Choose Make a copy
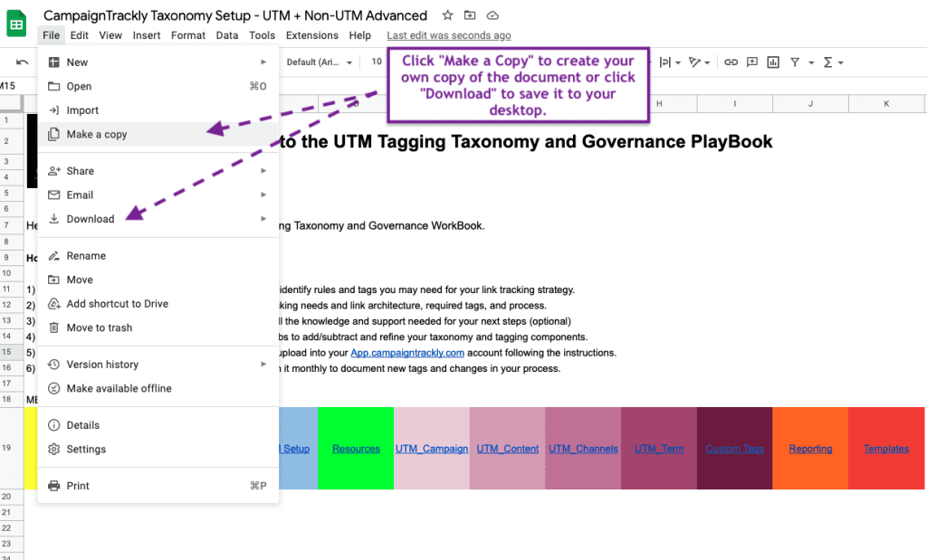Image resolution: width=927 pixels, height=560 pixels. tap(158, 134)
